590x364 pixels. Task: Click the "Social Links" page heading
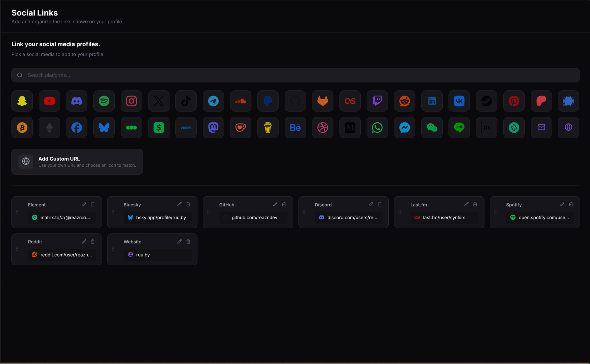click(x=35, y=13)
